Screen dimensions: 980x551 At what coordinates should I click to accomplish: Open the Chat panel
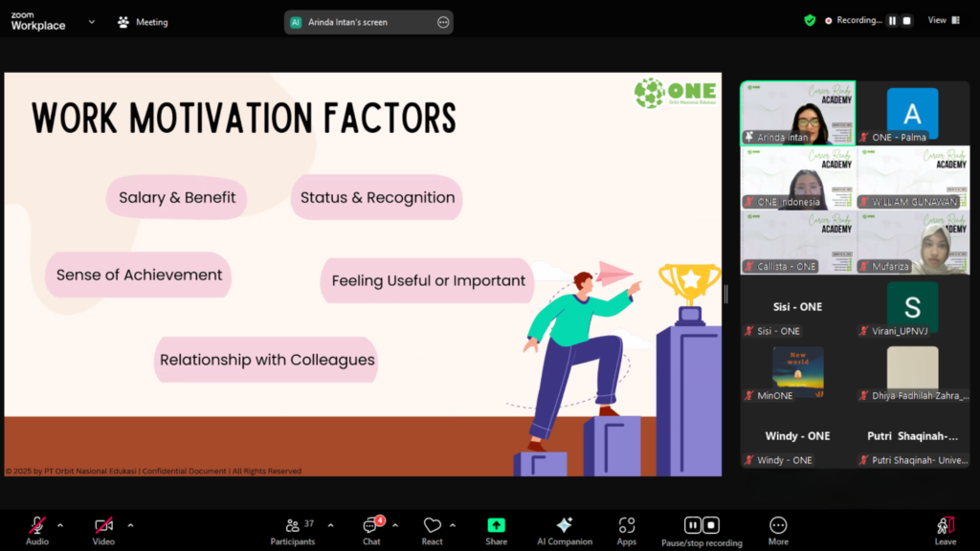tap(372, 530)
